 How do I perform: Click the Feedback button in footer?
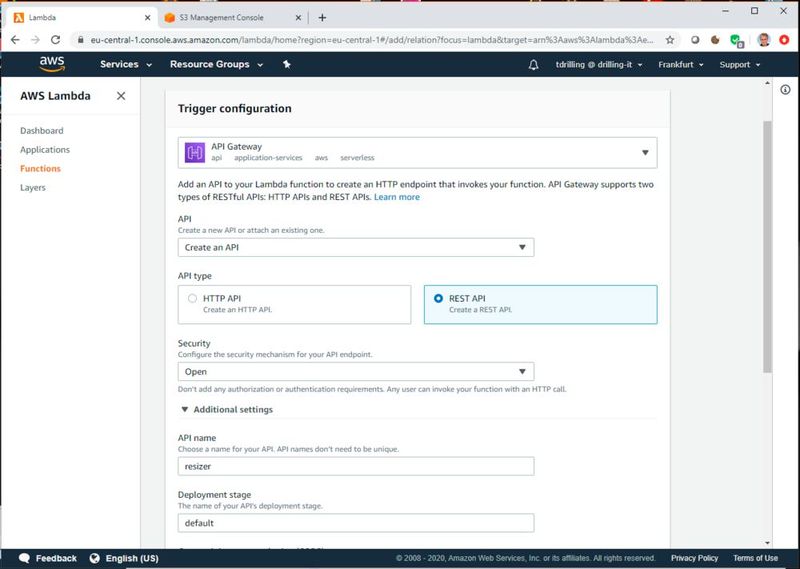(48, 558)
